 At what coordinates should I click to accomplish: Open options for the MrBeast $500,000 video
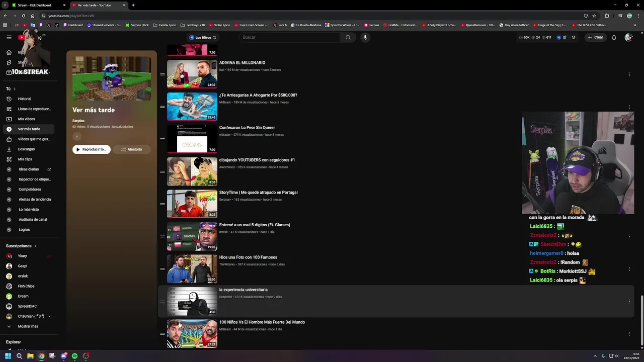(629, 107)
